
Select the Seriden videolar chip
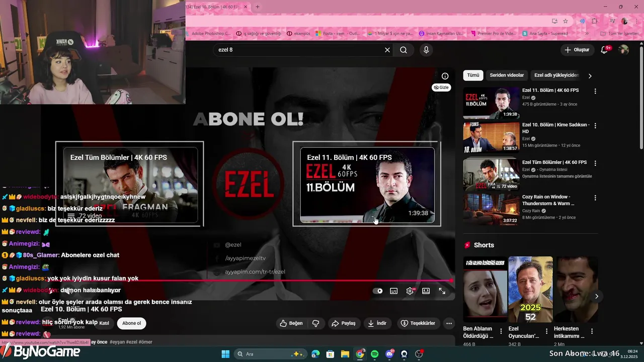tap(507, 75)
